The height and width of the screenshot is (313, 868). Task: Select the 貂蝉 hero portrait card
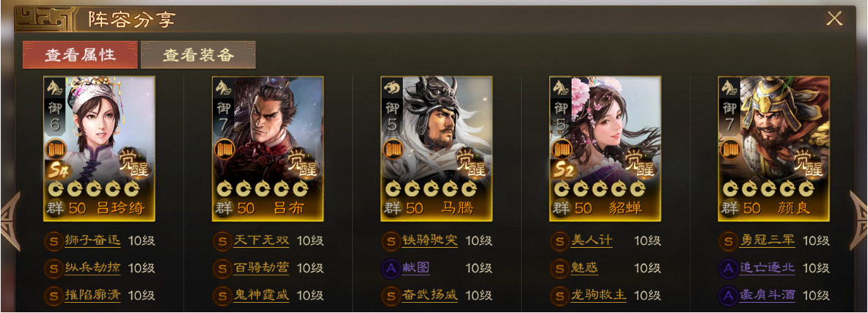point(605,149)
